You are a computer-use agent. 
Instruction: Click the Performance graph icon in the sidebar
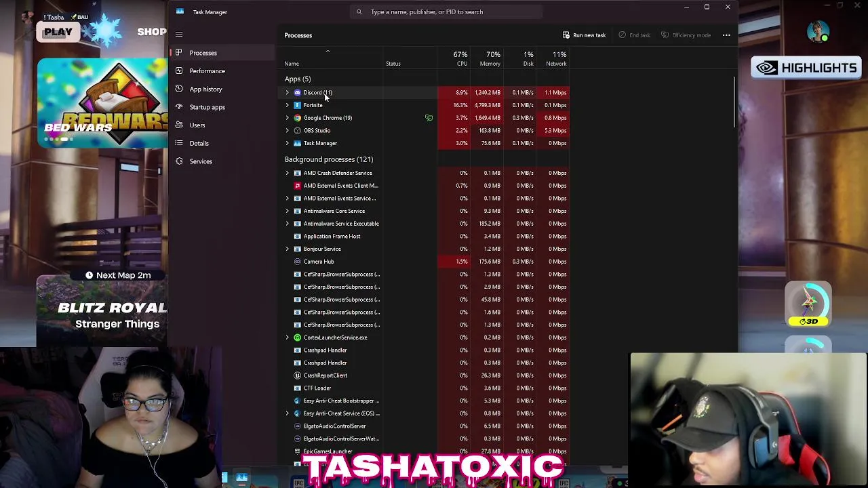(x=178, y=70)
